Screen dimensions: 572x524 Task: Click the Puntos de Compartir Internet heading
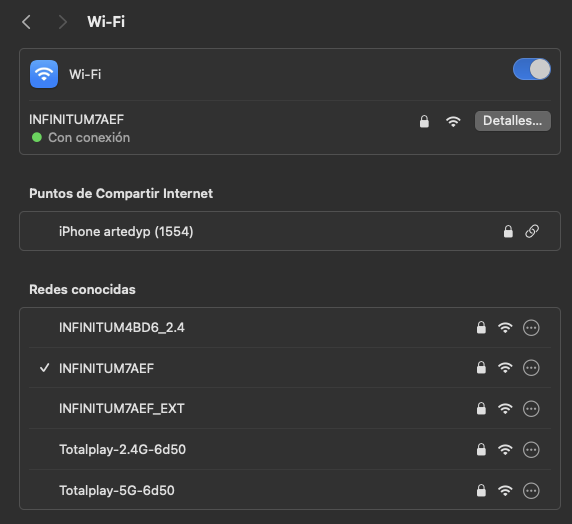(x=121, y=193)
